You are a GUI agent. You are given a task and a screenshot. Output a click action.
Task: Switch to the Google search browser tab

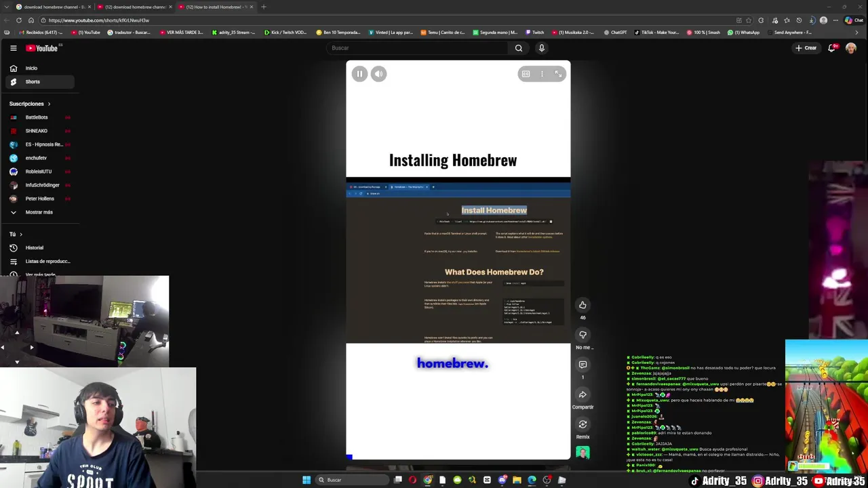(53, 7)
